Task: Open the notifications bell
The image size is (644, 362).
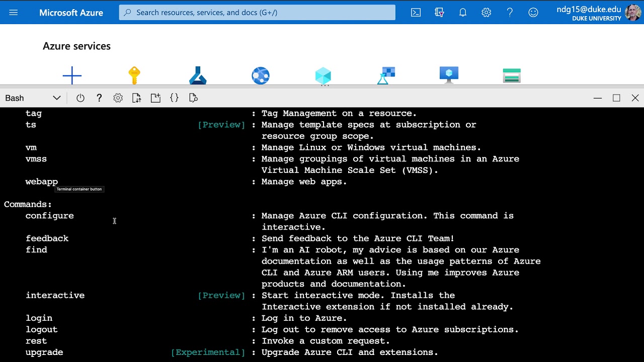Action: tap(463, 13)
